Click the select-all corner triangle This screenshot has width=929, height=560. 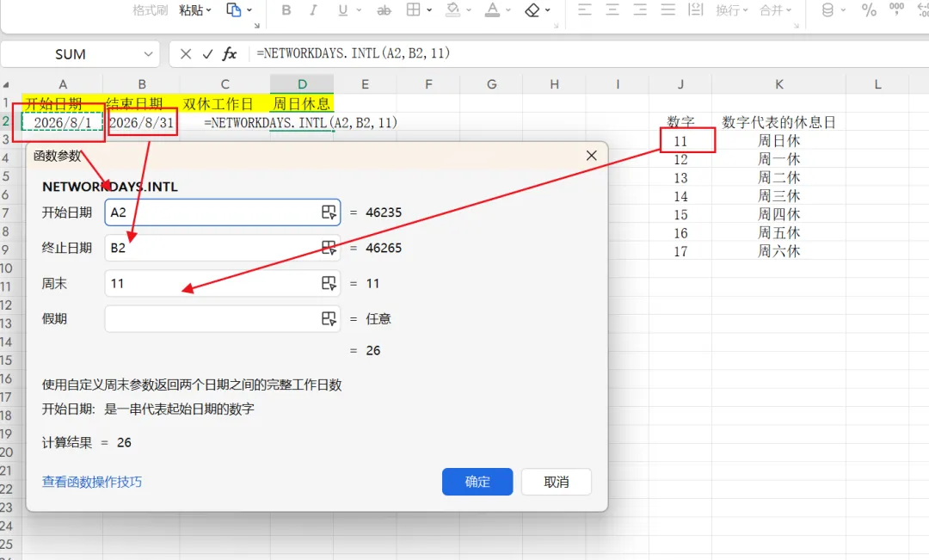pos(6,85)
